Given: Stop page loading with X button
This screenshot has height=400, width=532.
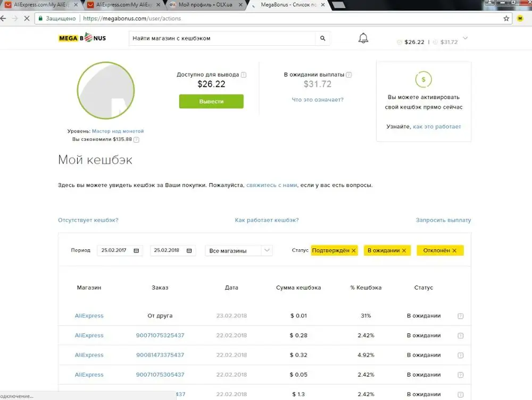Looking at the screenshot, I should (x=27, y=18).
